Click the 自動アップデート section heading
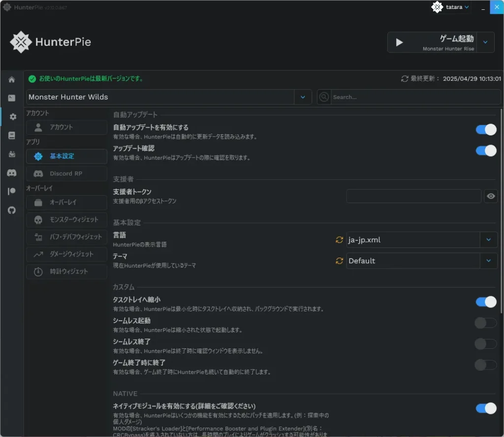 (x=135, y=115)
